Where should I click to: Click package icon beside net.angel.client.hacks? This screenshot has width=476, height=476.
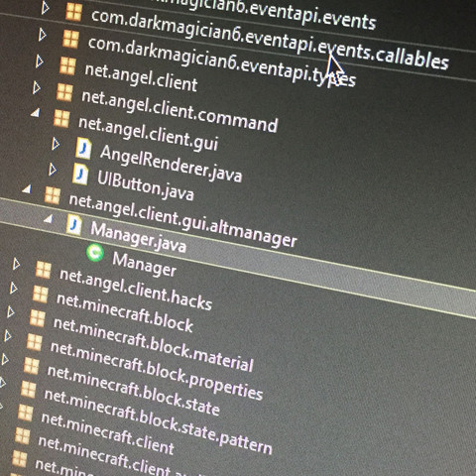(x=44, y=270)
